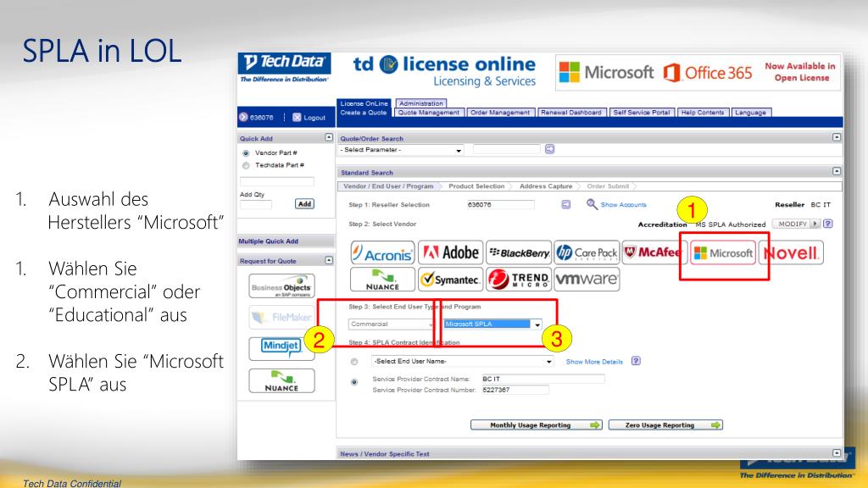Viewport: 868px width, 488px height.
Task: Open the Help Contents tab
Action: click(703, 113)
